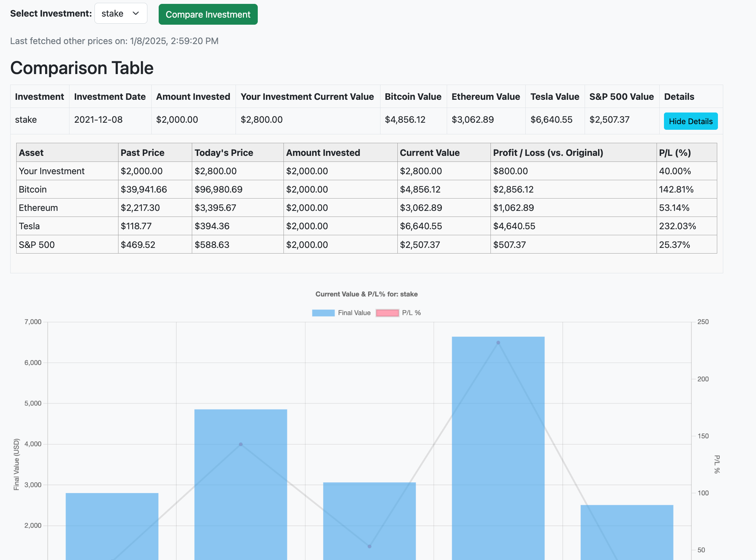
Task: Select the stake investment row name
Action: click(26, 120)
